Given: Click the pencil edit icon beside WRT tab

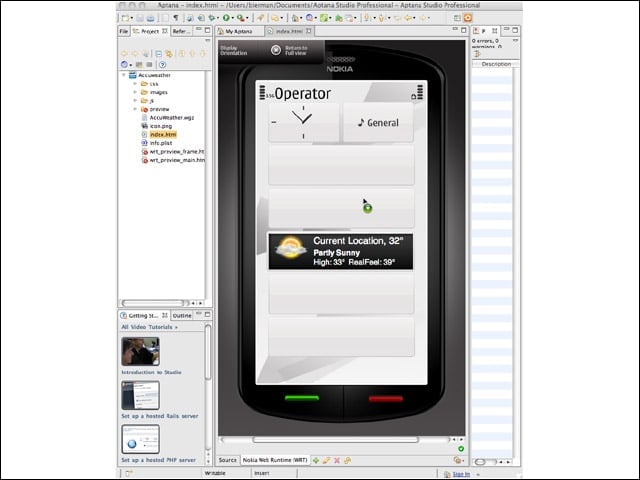Looking at the screenshot, I should click(x=326, y=460).
